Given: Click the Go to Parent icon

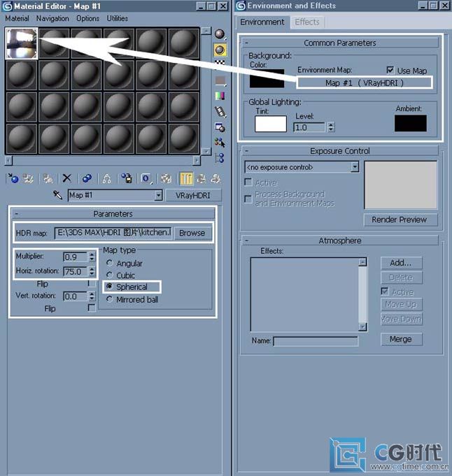Looking at the screenshot, I should (201, 178).
